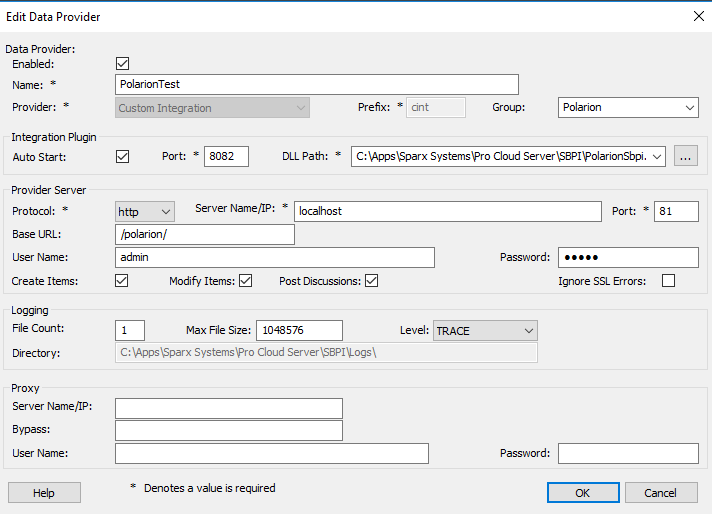Viewport: 712px width, 514px height.
Task: Toggle the Auto Start checkbox
Action: pos(123,157)
